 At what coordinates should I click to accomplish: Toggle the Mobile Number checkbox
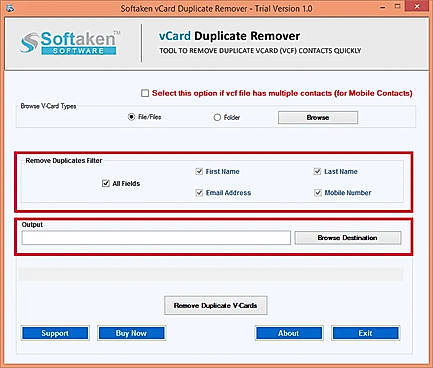coord(318,193)
